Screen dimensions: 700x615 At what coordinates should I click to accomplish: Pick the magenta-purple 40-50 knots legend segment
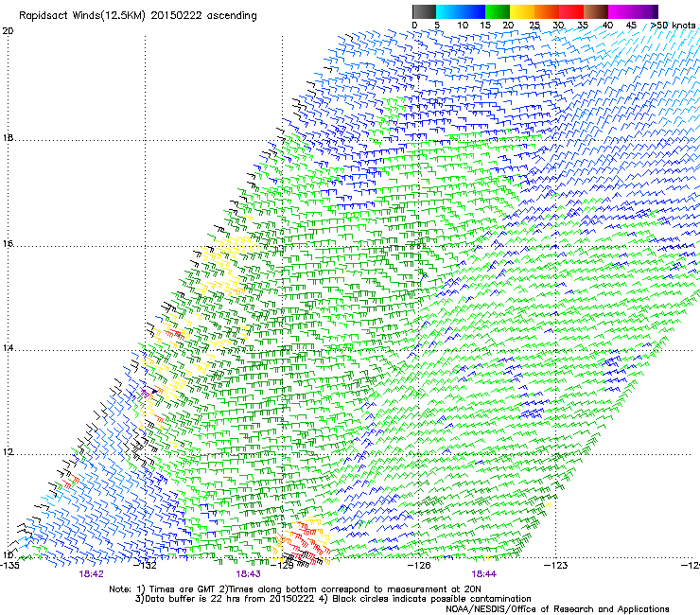tap(633, 11)
